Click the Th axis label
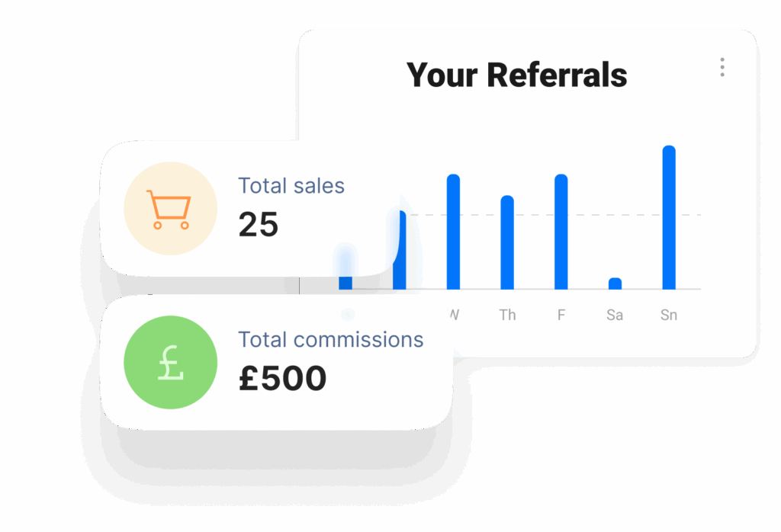 [x=507, y=315]
